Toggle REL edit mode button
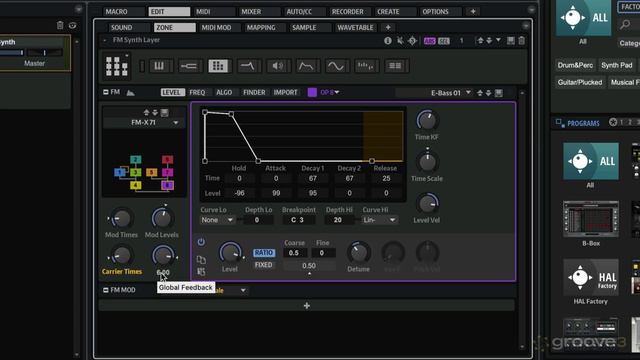Image resolution: width=640 pixels, height=360 pixels. (444, 41)
